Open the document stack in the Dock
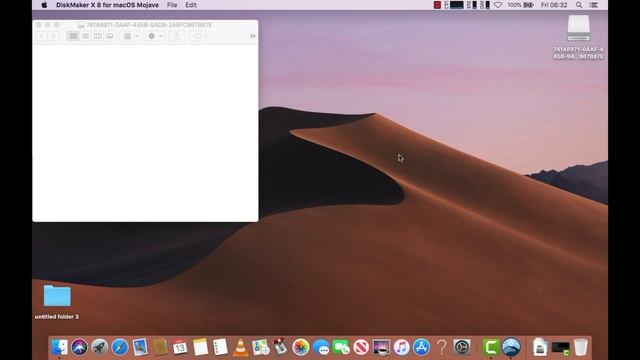 coord(540,347)
